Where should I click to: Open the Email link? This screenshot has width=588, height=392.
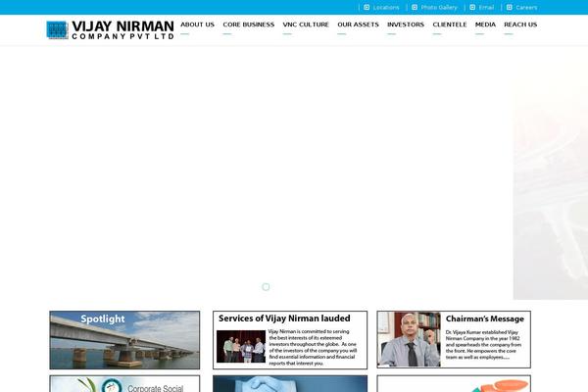(x=486, y=8)
